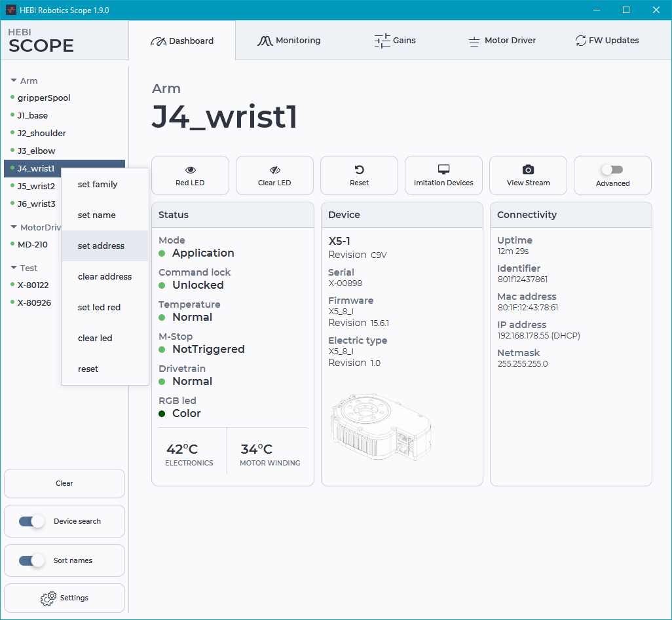Screen dimensions: 672x620
Task: Open the FW Updates tab
Action: [x=607, y=41]
